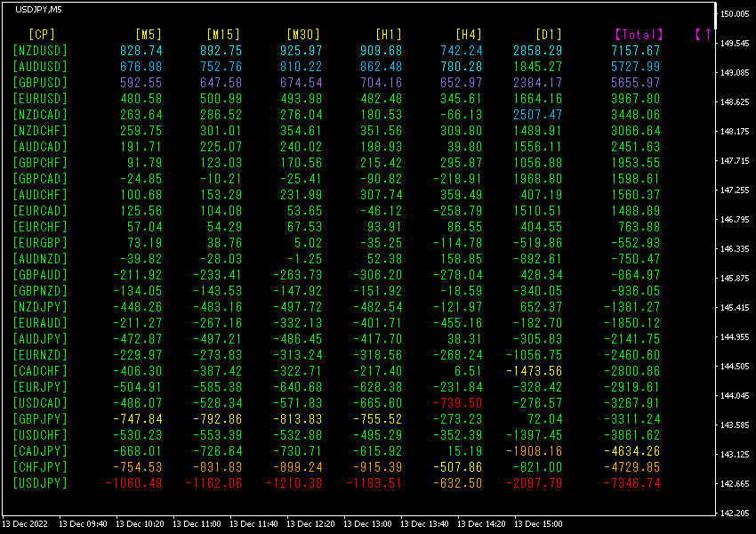Select the [EURUSD] pair label
Screen dimensions: 756x534
[40, 99]
